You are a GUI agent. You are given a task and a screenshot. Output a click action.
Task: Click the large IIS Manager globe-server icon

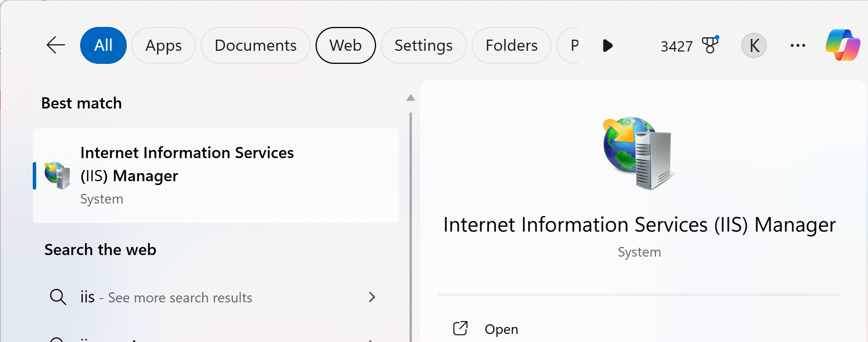(638, 153)
